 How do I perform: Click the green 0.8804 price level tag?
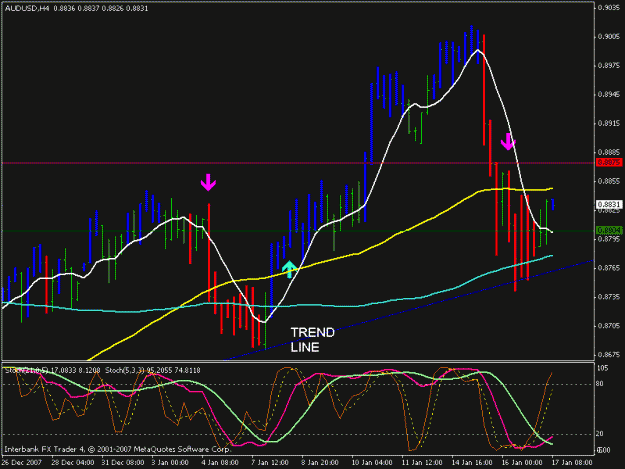[x=609, y=230]
